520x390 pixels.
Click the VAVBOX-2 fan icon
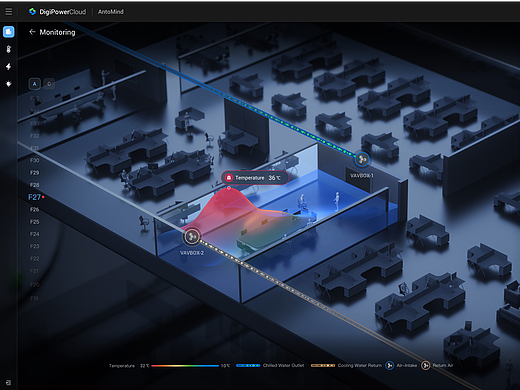click(x=192, y=237)
